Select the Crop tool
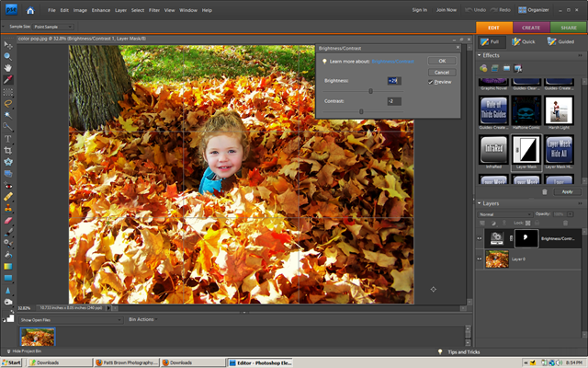The height and width of the screenshot is (368, 588). pos(8,151)
